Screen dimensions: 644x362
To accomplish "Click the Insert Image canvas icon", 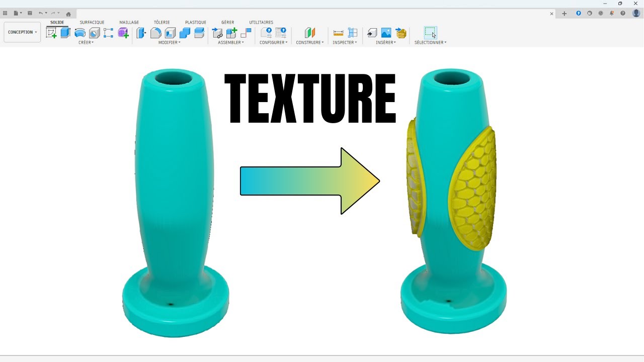I will 386,33.
